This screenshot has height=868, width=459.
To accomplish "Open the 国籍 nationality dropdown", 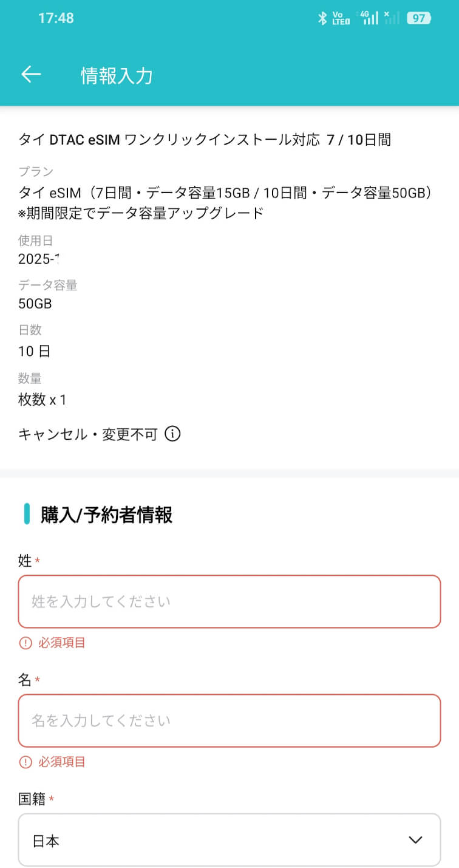I will pyautogui.click(x=229, y=840).
